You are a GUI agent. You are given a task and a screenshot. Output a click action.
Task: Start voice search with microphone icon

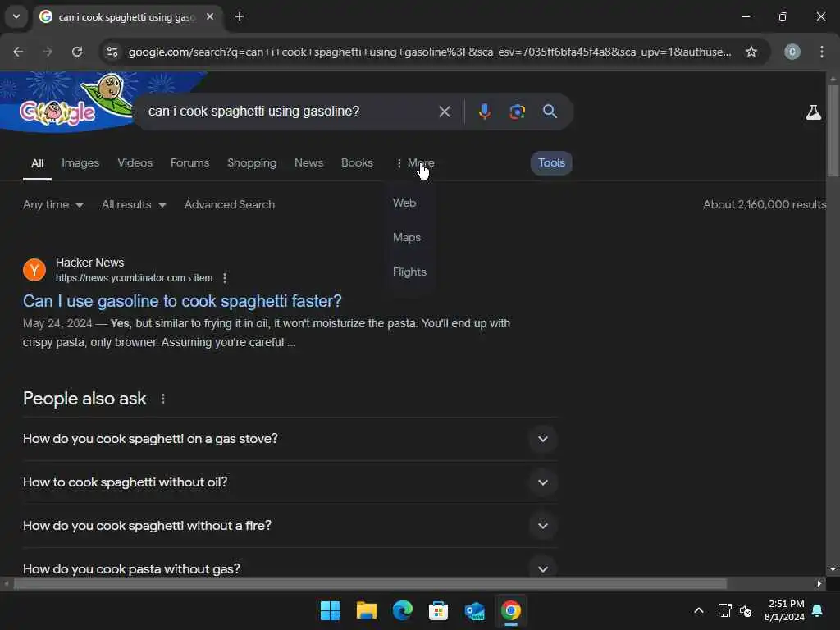click(484, 112)
